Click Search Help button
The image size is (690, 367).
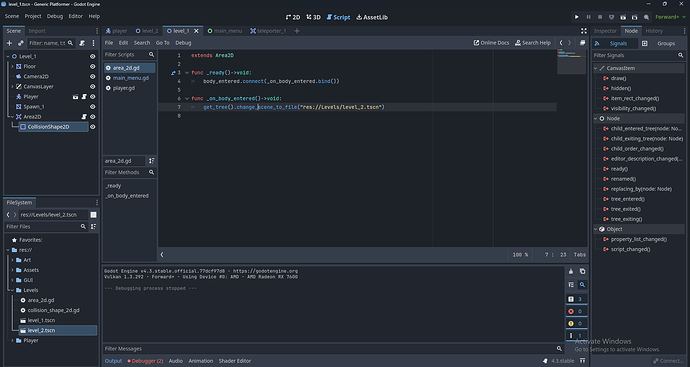(533, 43)
